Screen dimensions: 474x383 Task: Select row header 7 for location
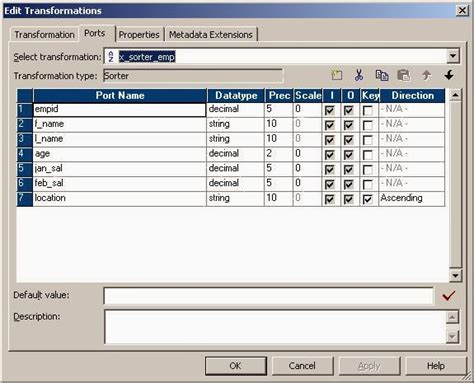click(x=25, y=199)
